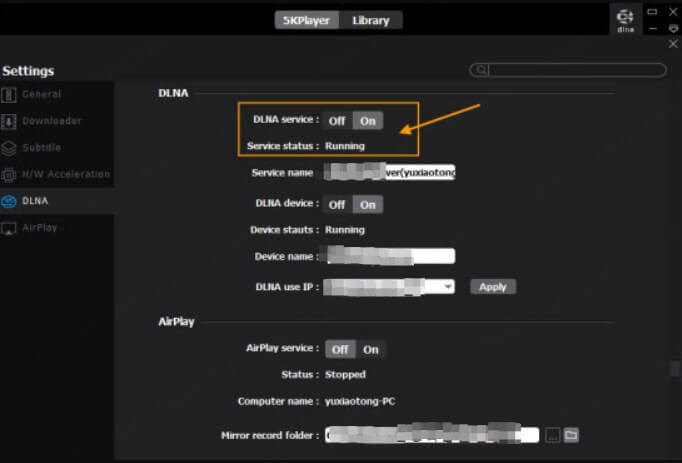Click the Service name text field
The width and height of the screenshot is (682, 463).
click(x=390, y=172)
